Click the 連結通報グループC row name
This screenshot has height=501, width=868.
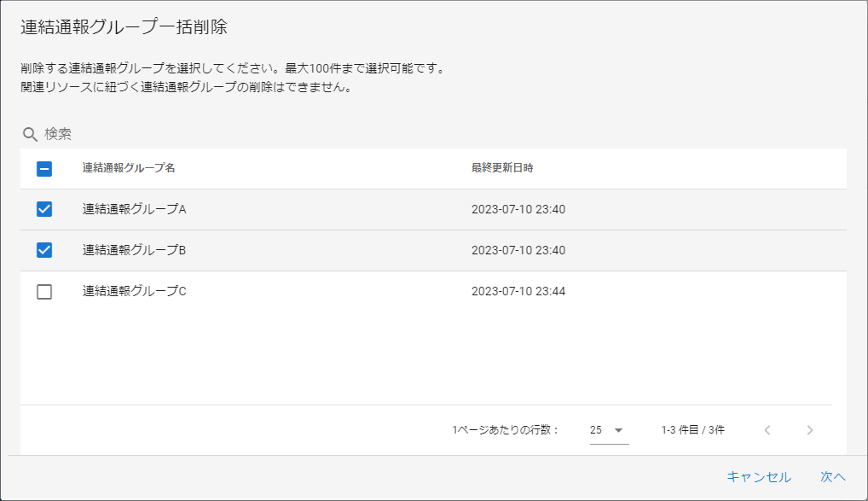coord(134,291)
